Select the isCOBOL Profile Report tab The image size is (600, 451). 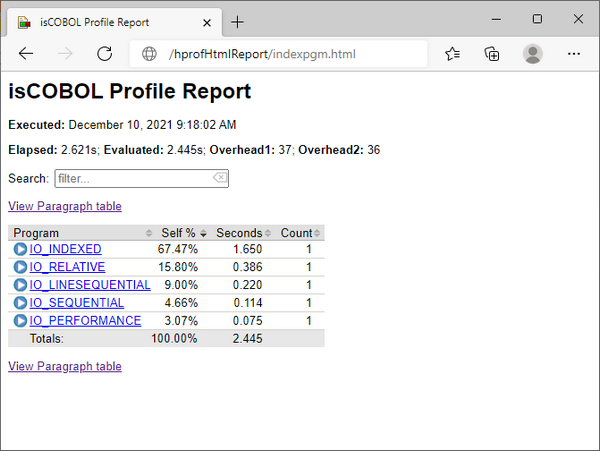[x=112, y=23]
